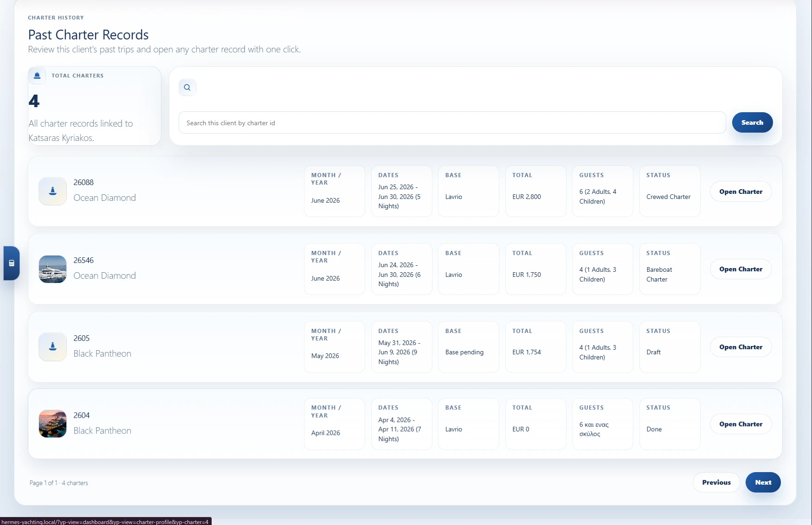Open Charter for record 26546
812x525 pixels.
coord(741,269)
